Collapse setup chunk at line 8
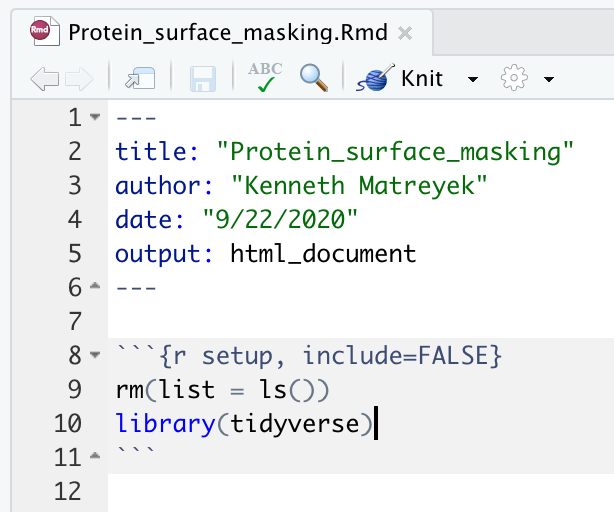The width and height of the screenshot is (614, 512). pos(95,355)
